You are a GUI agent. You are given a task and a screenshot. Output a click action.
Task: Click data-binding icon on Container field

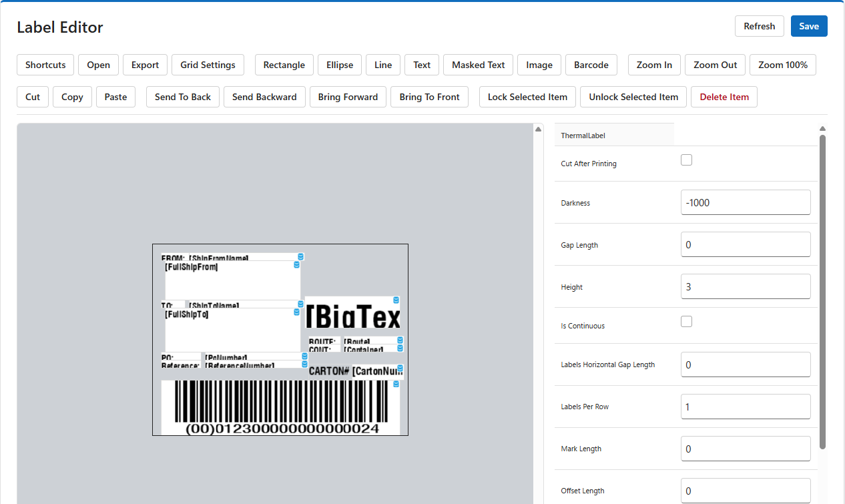click(400, 348)
